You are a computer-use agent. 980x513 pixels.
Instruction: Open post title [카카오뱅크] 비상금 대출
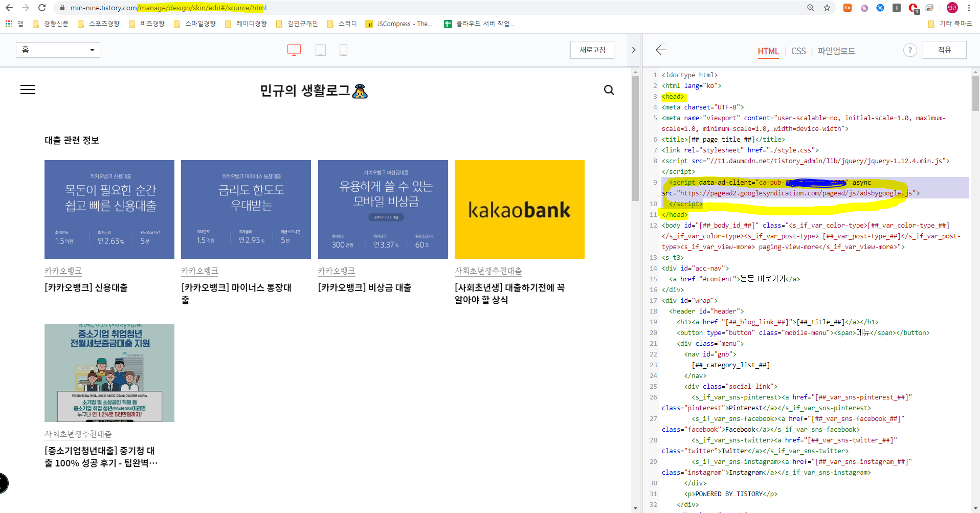365,287
